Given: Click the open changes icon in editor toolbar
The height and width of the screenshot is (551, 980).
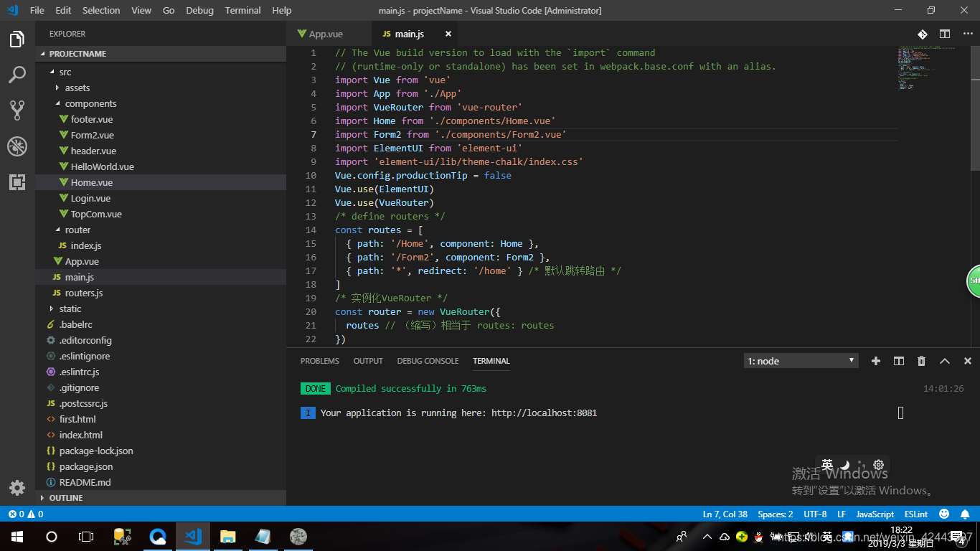Looking at the screenshot, I should pos(923,34).
